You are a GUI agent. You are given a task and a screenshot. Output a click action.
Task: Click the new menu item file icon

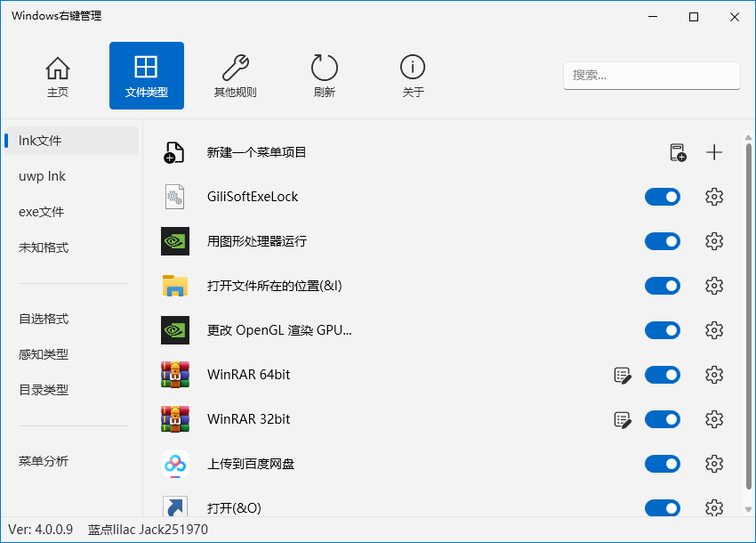(174, 152)
